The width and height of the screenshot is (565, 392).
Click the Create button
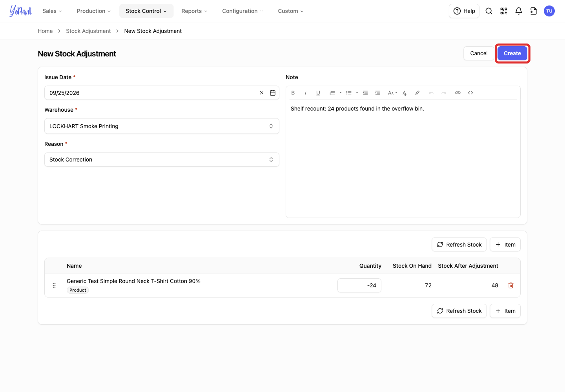tap(512, 53)
